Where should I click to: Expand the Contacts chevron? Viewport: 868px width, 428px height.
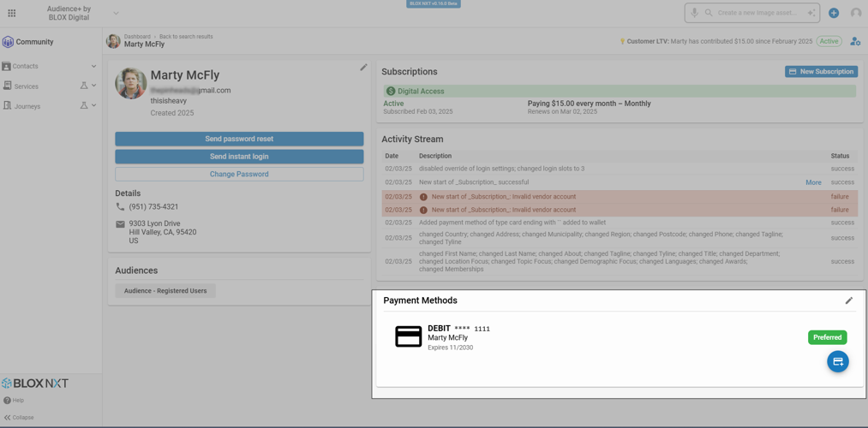93,66
